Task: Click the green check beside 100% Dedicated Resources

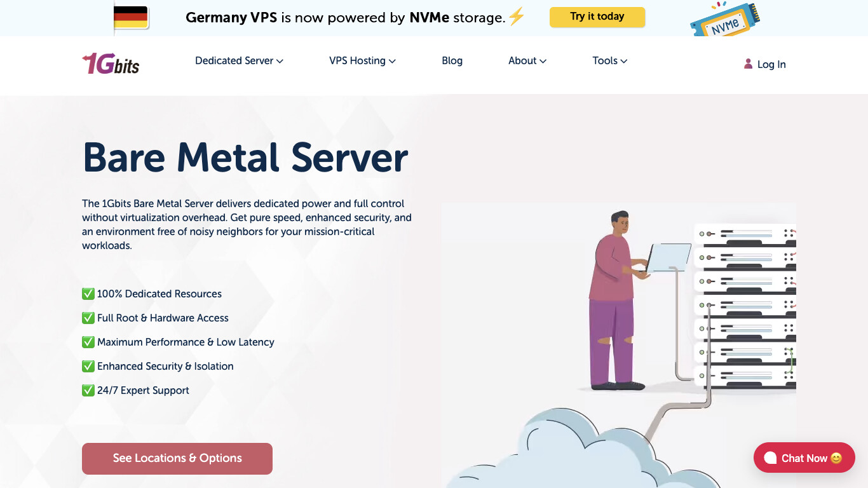Action: click(88, 294)
